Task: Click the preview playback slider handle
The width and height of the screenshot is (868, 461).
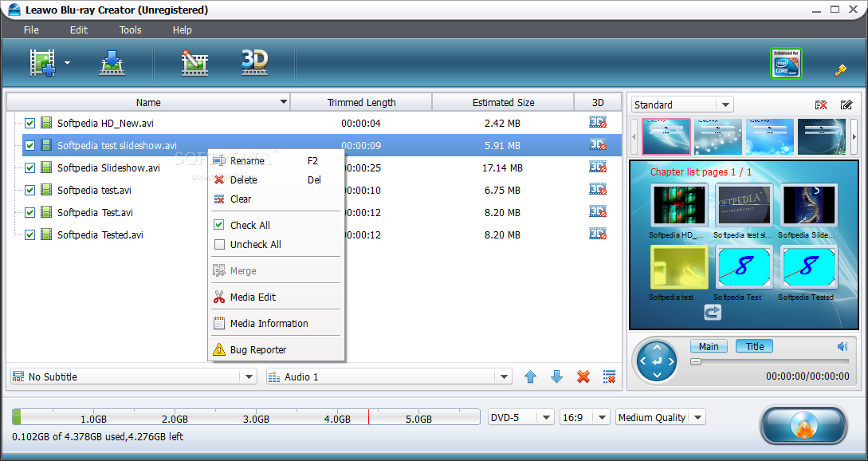Action: point(696,361)
